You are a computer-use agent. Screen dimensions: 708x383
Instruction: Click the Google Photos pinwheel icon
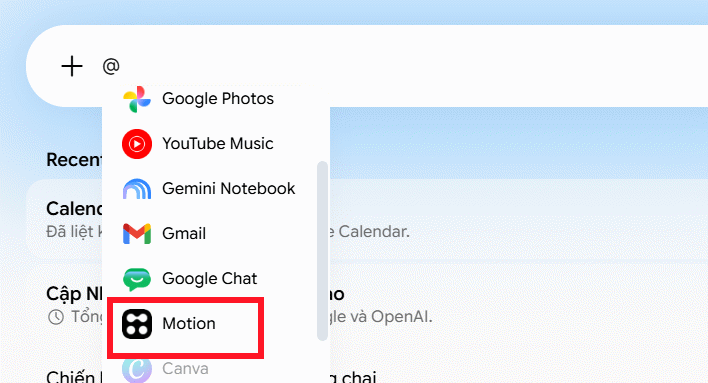[x=137, y=99]
